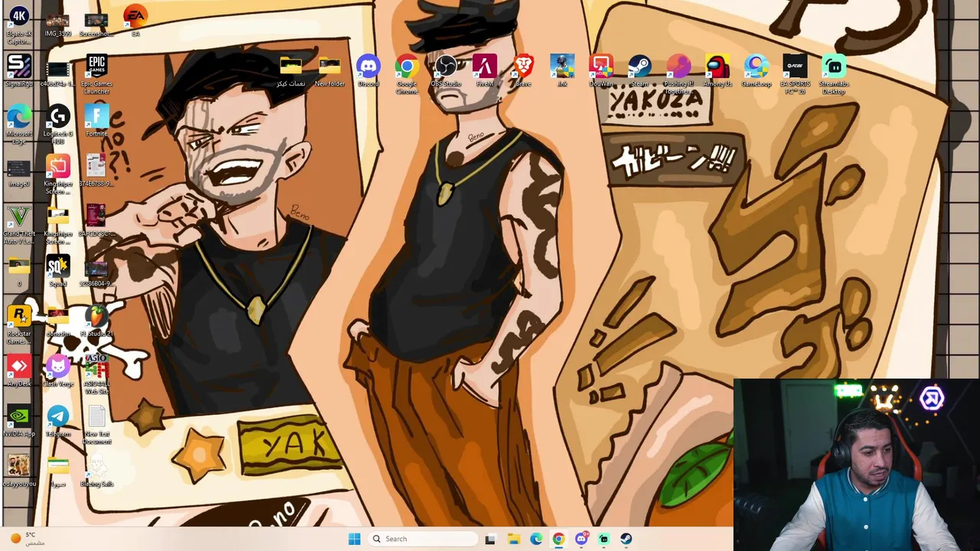Screen dimensions: 980x551
Task: Open the Grand Theft Auto V desktop shortcut
Action: (x=19, y=225)
